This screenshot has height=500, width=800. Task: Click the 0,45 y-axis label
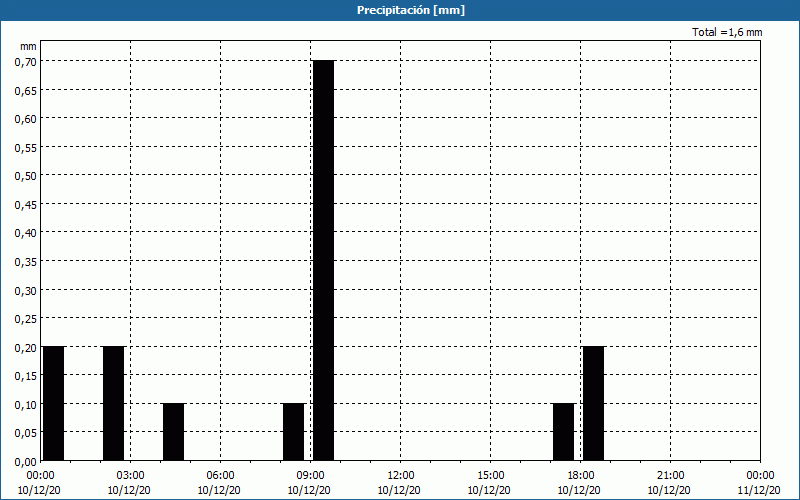[x=26, y=205]
